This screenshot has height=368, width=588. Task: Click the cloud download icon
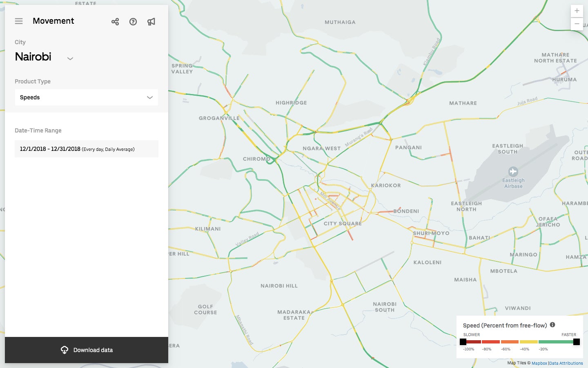[65, 350]
